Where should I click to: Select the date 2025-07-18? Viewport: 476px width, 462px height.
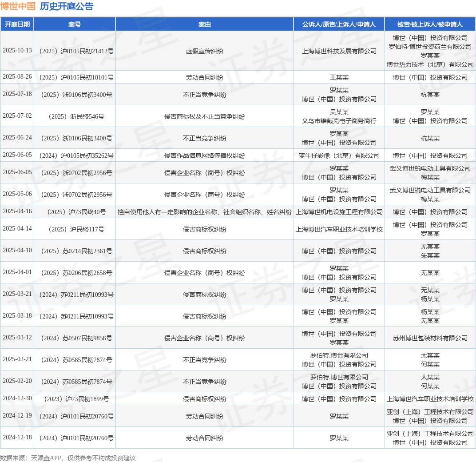click(17, 94)
